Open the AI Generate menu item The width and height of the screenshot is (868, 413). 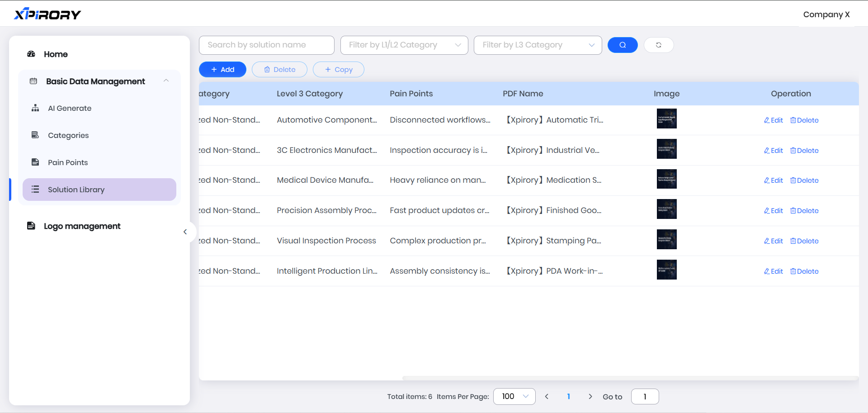70,108
